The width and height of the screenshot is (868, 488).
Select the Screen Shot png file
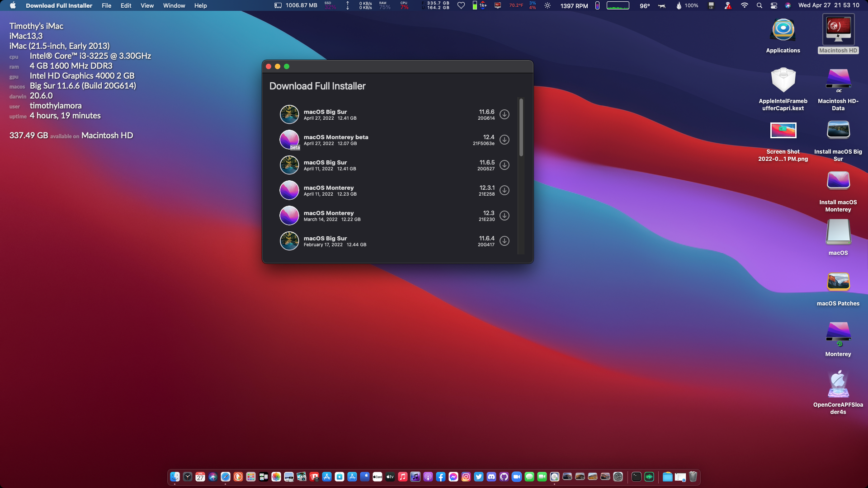(x=783, y=131)
